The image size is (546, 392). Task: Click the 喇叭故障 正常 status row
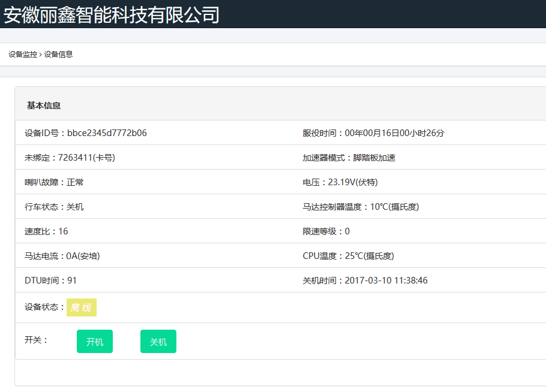coord(54,182)
